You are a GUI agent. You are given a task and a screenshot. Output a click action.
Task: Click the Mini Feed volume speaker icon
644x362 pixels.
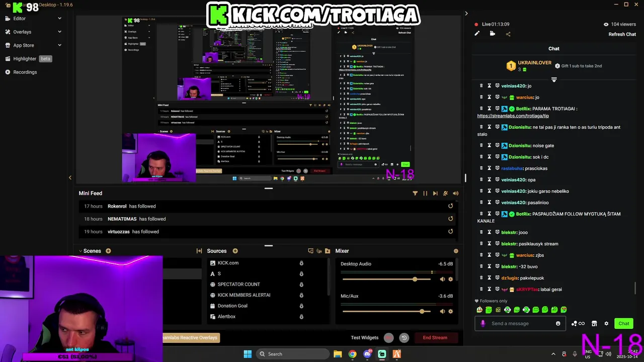(455, 193)
